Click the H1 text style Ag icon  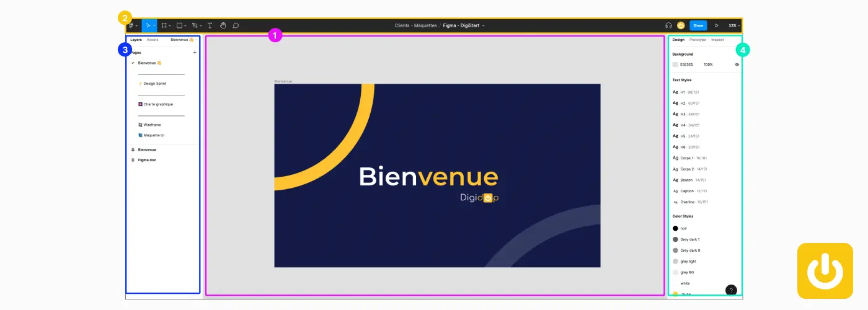[x=675, y=92]
